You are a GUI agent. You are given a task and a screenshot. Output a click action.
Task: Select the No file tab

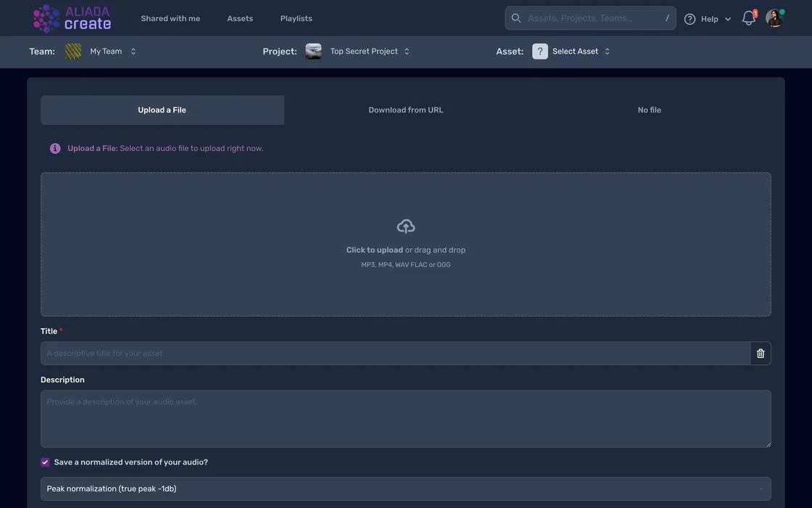(649, 110)
